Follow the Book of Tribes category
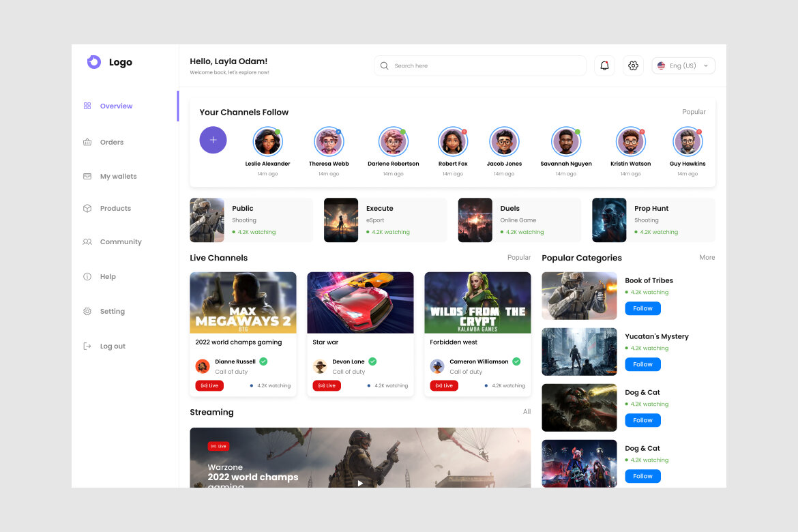 [x=642, y=308]
